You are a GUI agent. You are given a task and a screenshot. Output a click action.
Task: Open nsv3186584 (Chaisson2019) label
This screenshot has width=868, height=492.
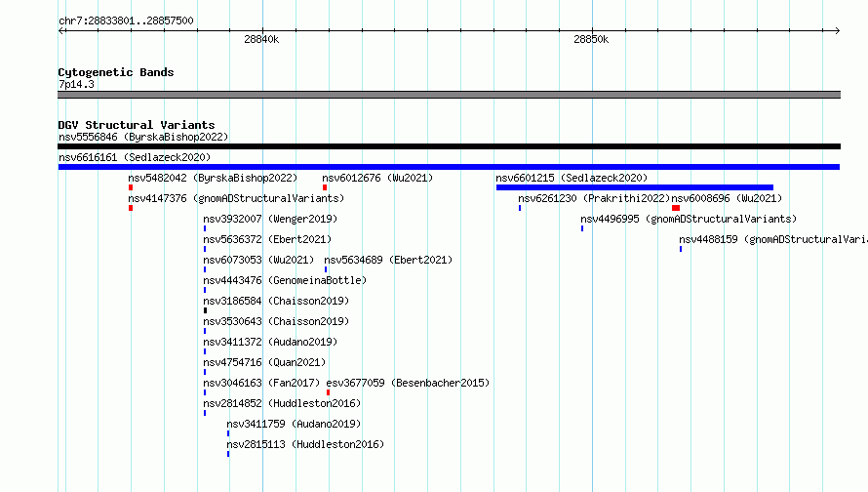click(x=276, y=301)
